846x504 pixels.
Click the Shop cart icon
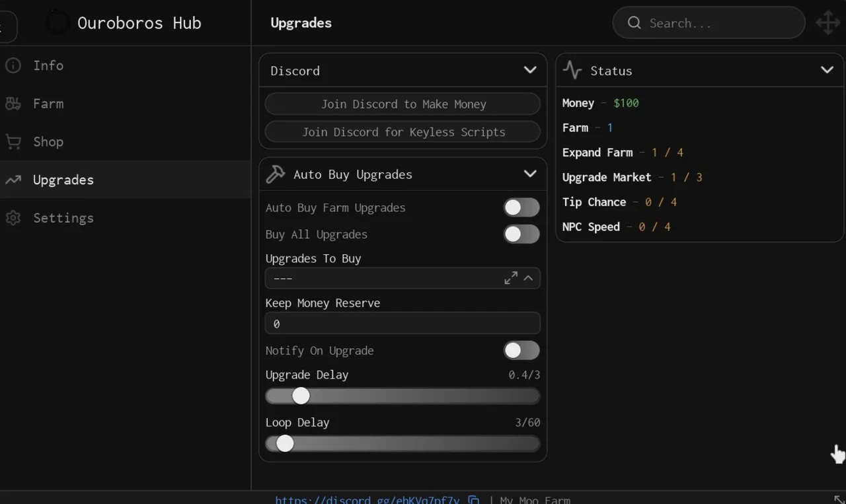13,141
